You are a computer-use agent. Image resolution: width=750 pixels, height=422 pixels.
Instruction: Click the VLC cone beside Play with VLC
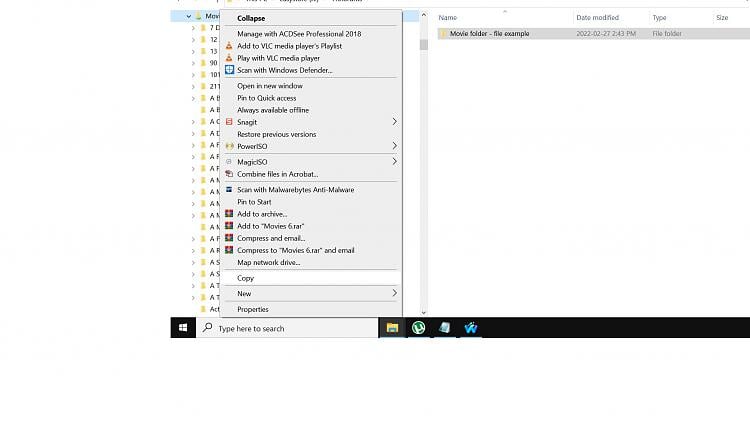229,58
